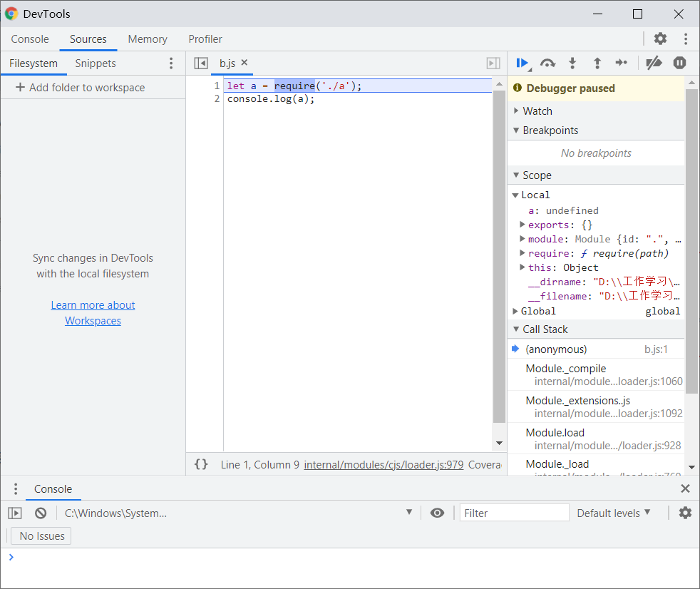Expand the Watch section
Screen dimensions: 700x589
click(x=537, y=111)
